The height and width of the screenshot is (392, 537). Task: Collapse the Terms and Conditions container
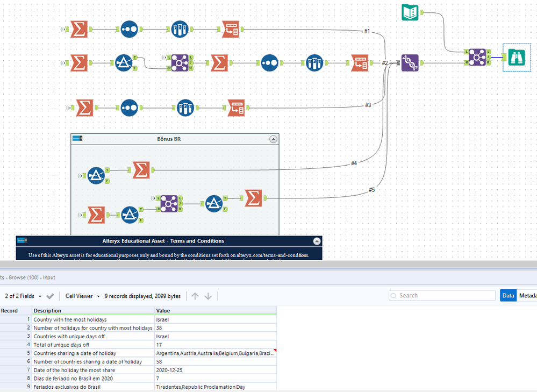[x=317, y=241]
